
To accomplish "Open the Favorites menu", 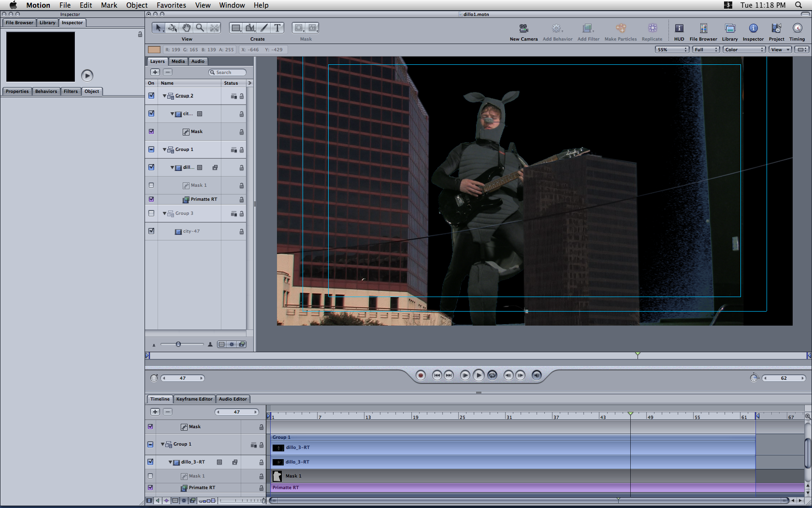I will [171, 5].
